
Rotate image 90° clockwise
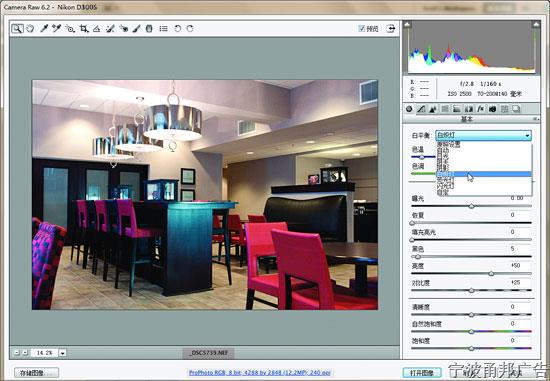(190, 29)
